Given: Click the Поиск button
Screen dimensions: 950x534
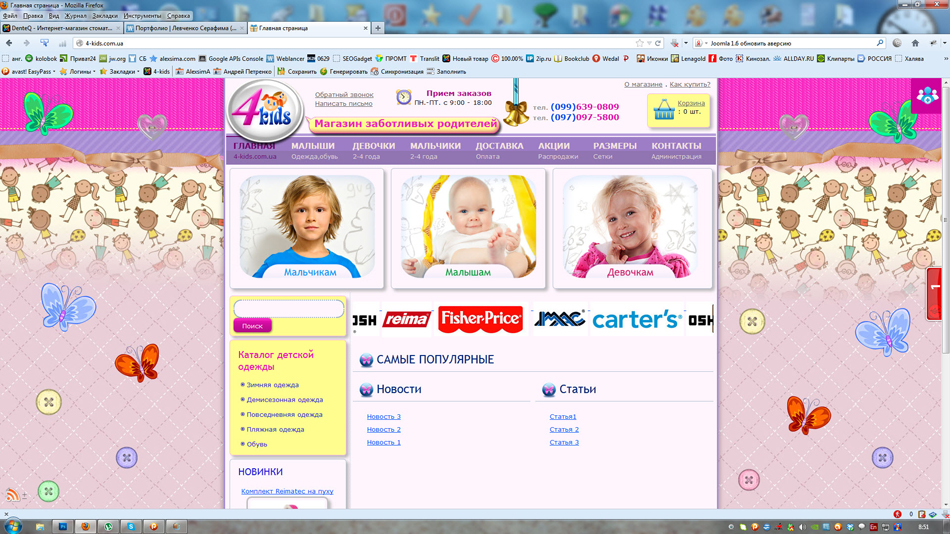Looking at the screenshot, I should (253, 325).
